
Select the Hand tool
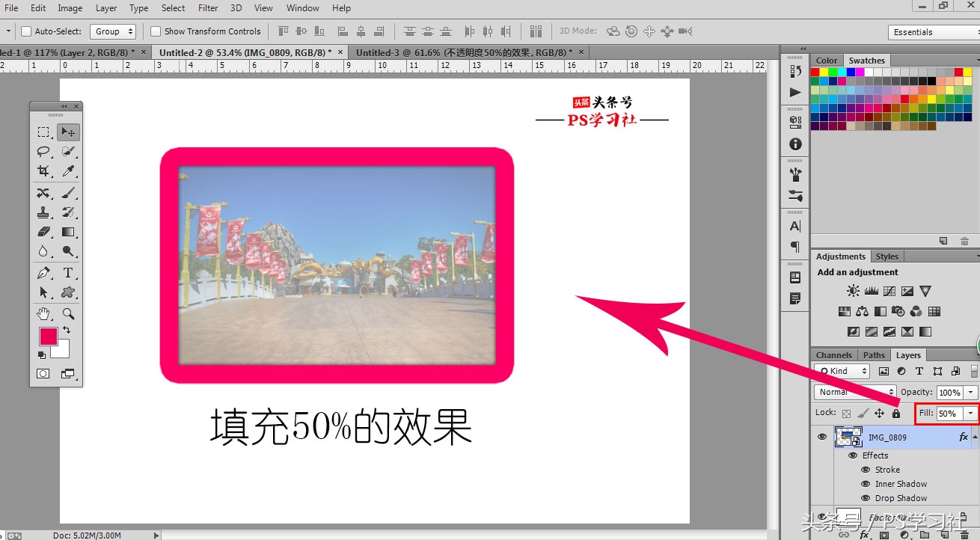pos(43,313)
